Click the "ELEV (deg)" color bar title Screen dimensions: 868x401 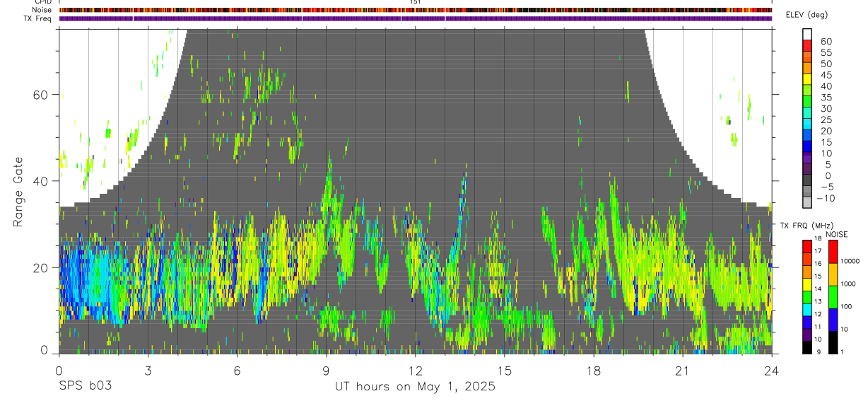click(x=807, y=16)
